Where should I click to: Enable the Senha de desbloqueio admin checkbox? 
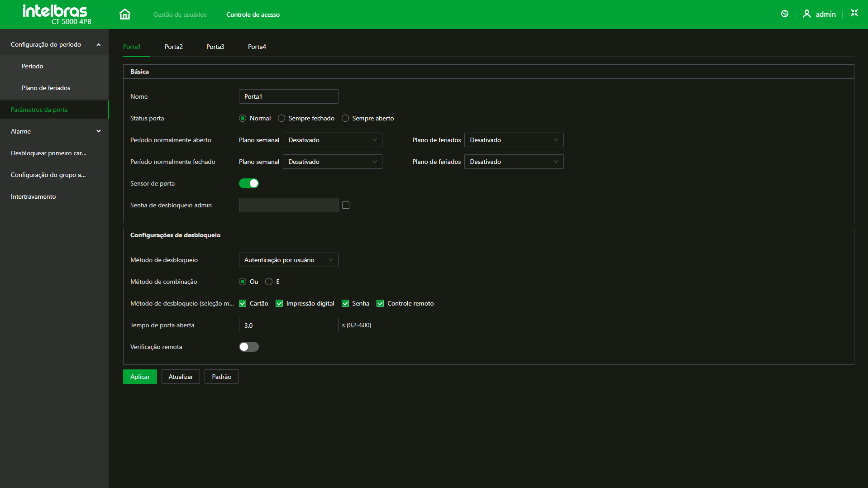tap(346, 205)
